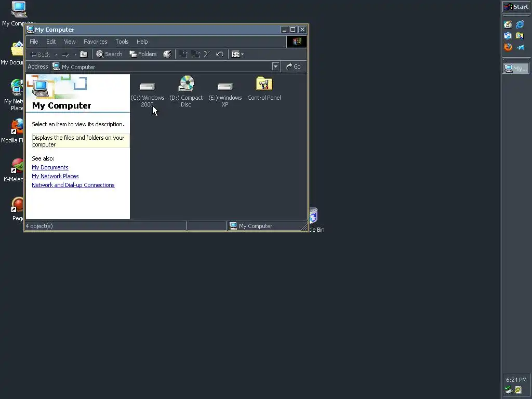This screenshot has height=399, width=532.
Task: Click the Back toolbar button
Action: click(41, 54)
